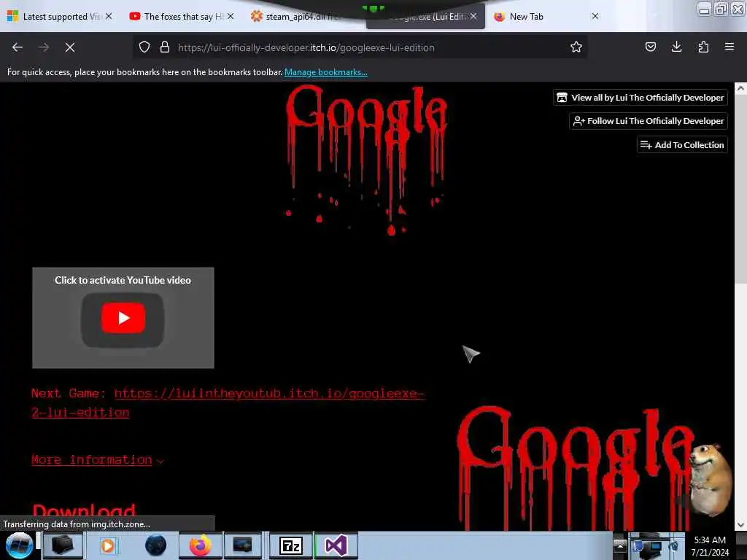Follow Lui The Officially Developer

649,121
